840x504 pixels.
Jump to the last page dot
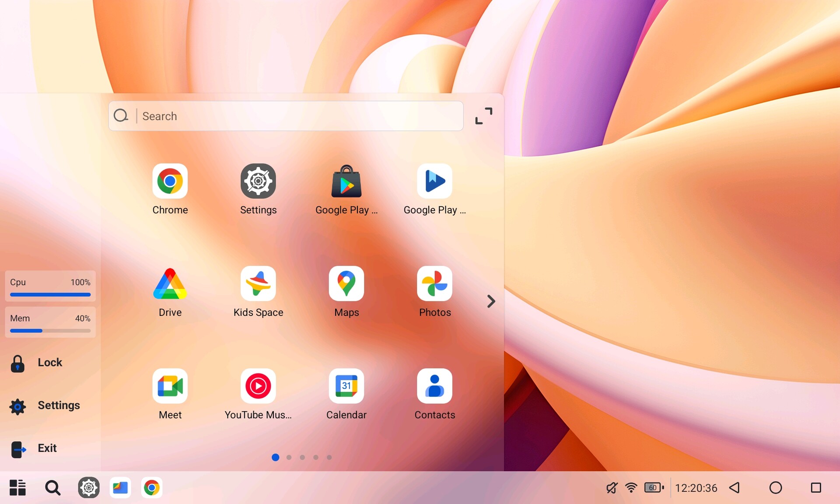click(329, 457)
